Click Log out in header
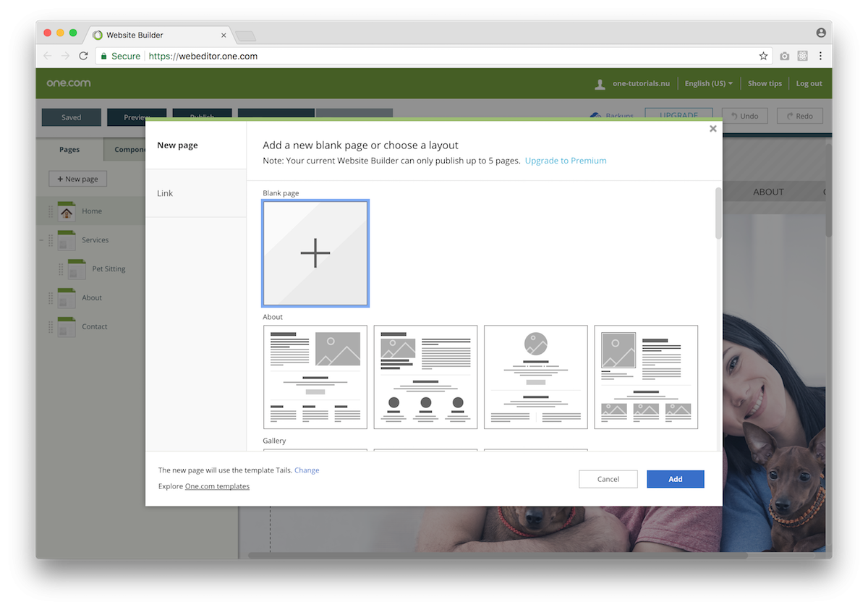 point(809,83)
